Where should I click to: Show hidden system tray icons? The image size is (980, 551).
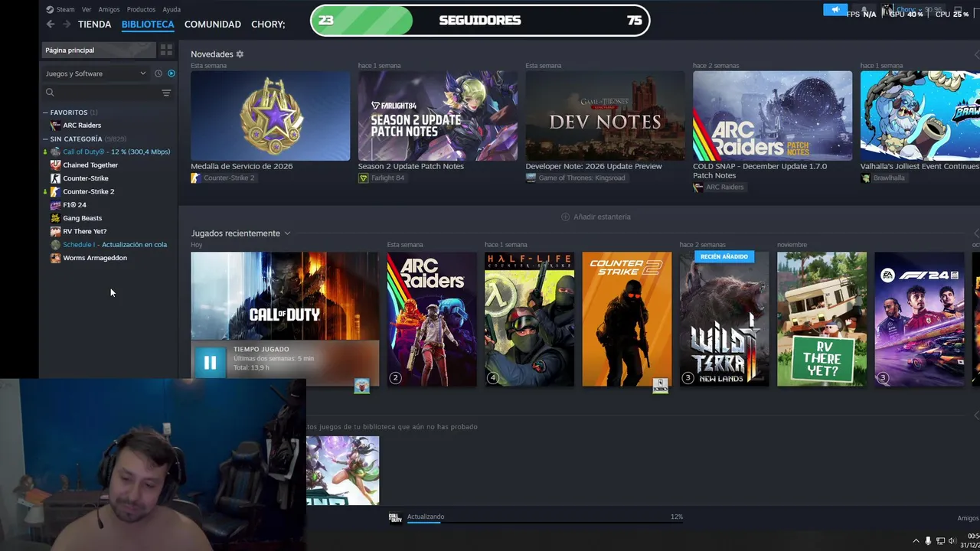tap(916, 541)
